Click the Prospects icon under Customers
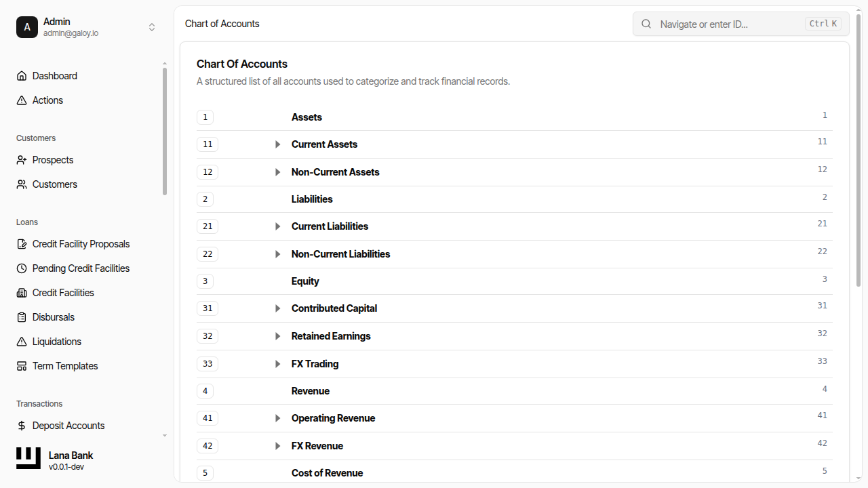 coord(21,159)
